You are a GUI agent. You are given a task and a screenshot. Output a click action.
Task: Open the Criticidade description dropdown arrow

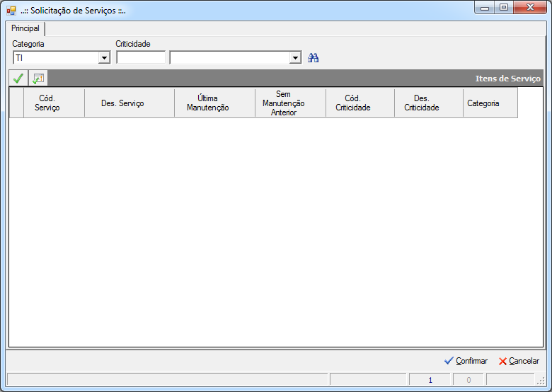coord(295,58)
